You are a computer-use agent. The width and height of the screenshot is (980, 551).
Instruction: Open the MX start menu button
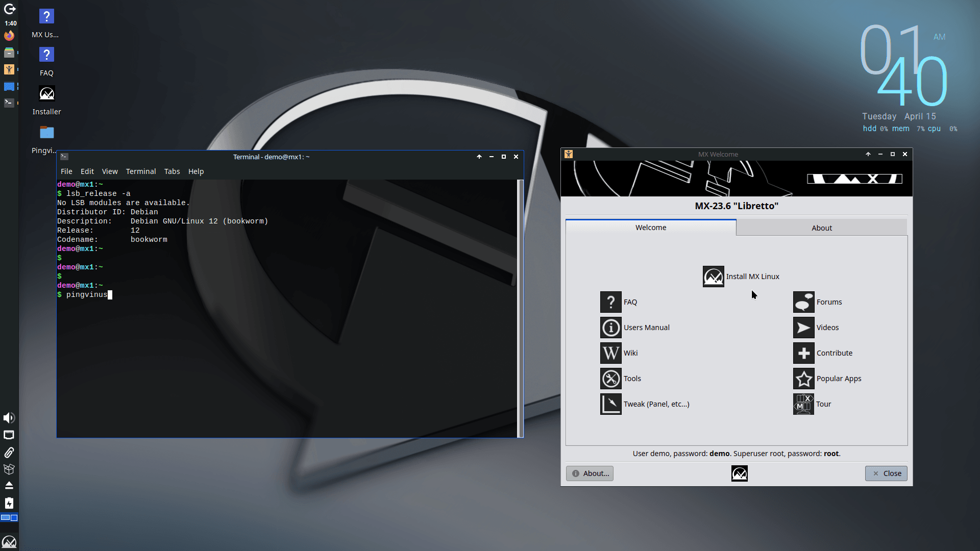pyautogui.click(x=9, y=541)
